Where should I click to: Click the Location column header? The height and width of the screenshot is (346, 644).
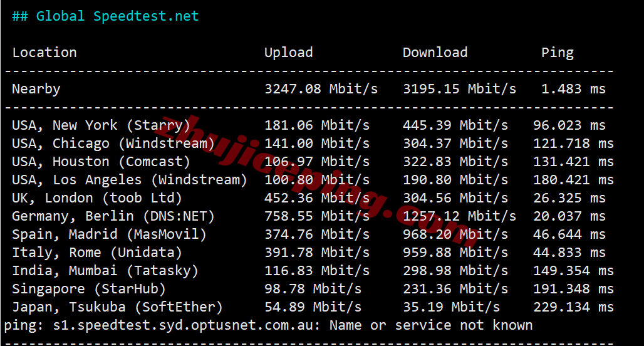pyautogui.click(x=44, y=53)
